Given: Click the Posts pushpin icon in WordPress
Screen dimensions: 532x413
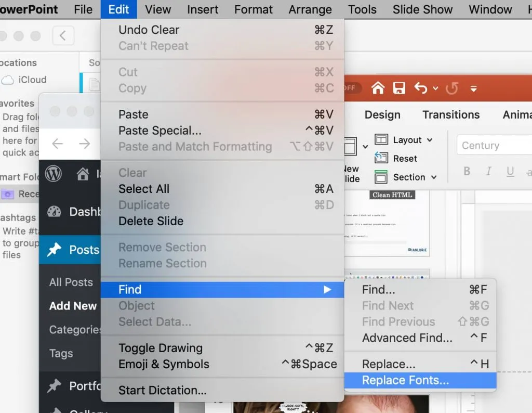Looking at the screenshot, I should pos(54,250).
